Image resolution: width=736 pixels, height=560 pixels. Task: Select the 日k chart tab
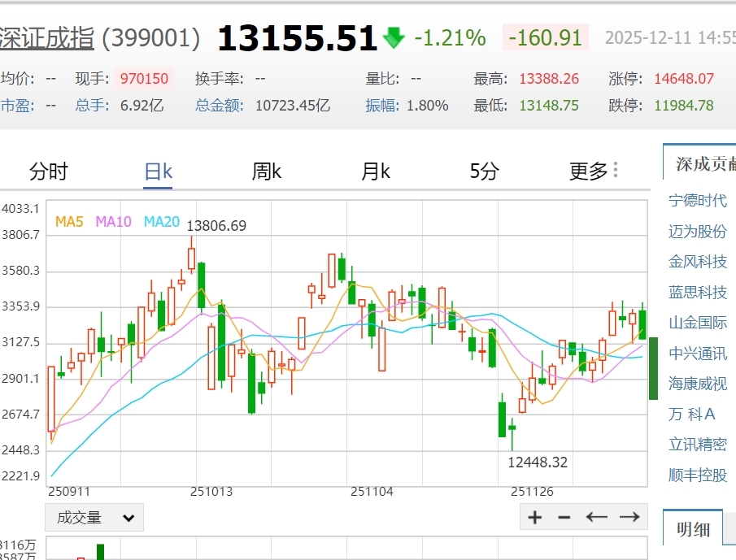click(159, 171)
